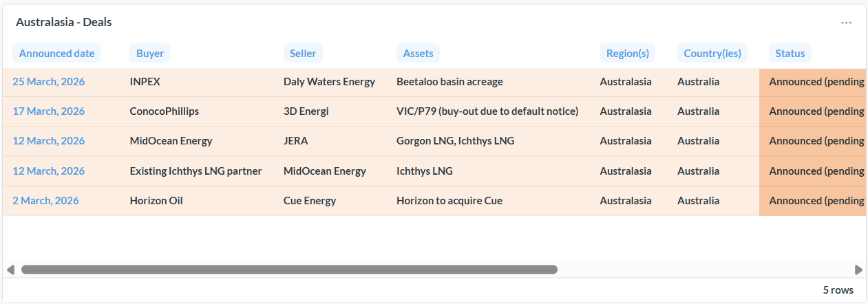Select the Gorgon LNG, Ichthys LNG assets cell

455,141
